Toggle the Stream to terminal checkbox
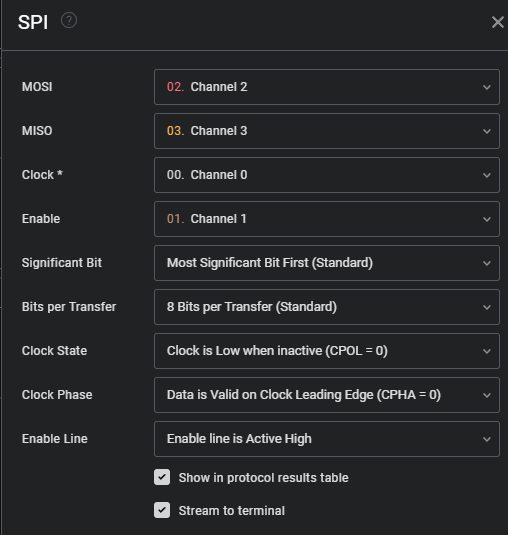 pos(162,510)
